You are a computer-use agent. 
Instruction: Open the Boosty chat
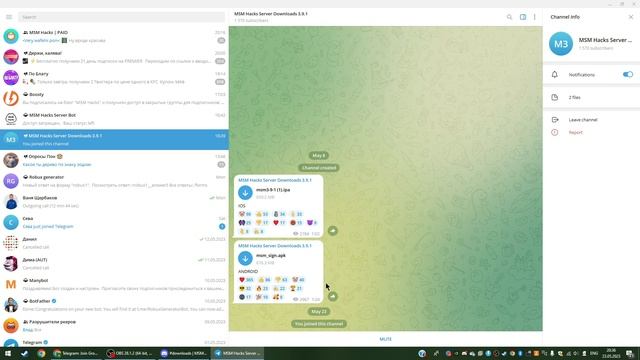click(x=114, y=98)
